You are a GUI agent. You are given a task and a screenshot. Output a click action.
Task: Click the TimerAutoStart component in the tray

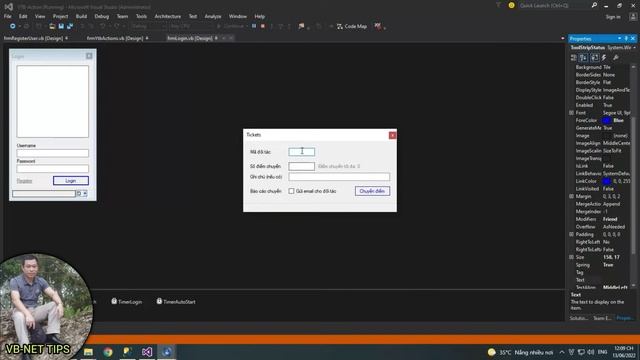[x=176, y=302]
